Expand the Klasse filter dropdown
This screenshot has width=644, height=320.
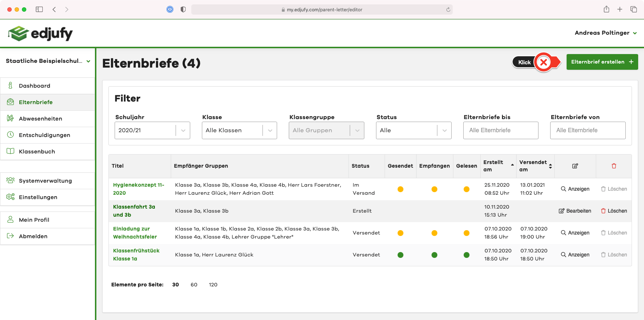pyautogui.click(x=239, y=130)
